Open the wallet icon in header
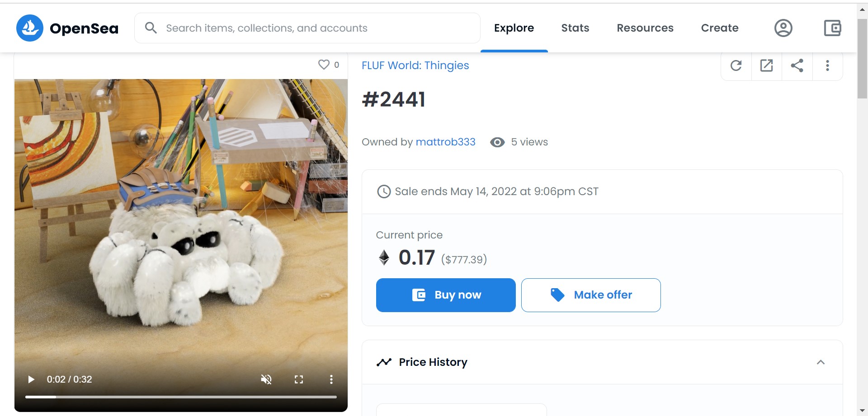 [x=832, y=28]
